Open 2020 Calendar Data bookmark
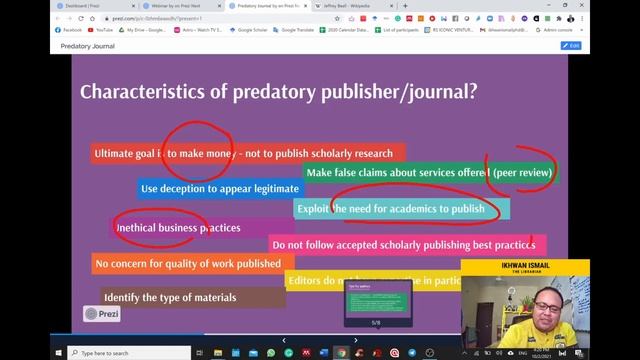Viewport: 640px width, 360px height. pyautogui.click(x=344, y=30)
